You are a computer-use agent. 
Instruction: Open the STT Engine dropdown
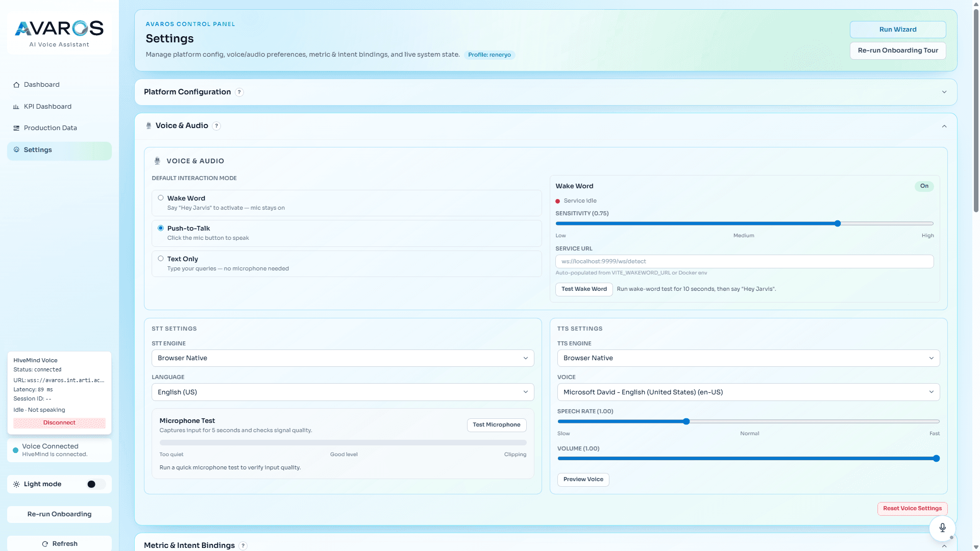(342, 358)
